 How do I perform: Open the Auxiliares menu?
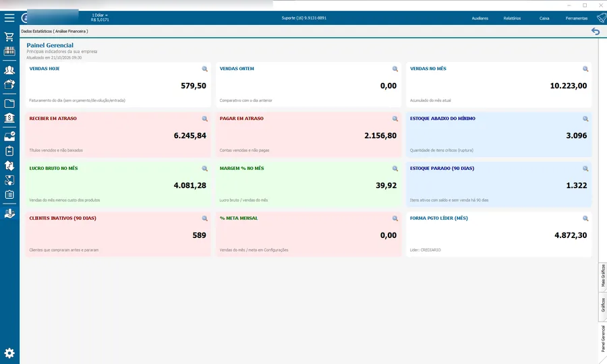(480, 18)
